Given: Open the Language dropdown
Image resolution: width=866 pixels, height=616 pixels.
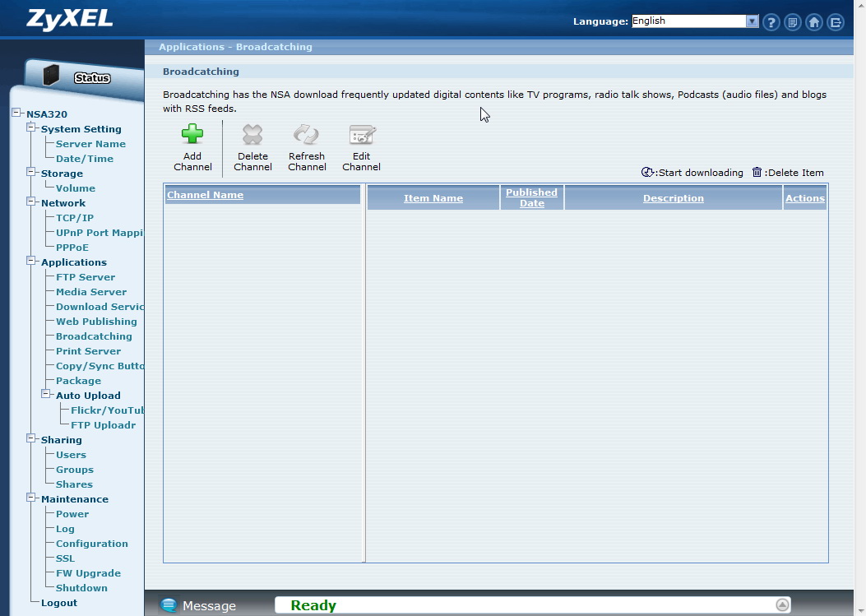Looking at the screenshot, I should tap(695, 21).
